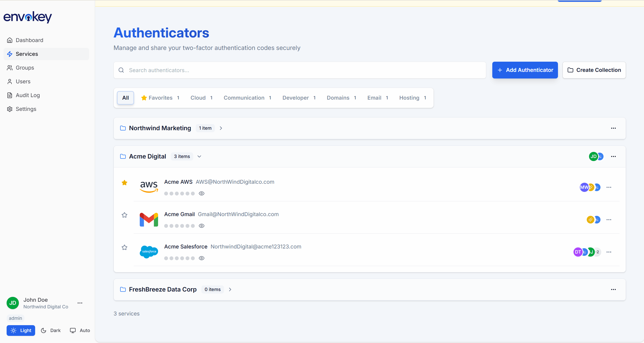
Task: Expand the FreshBreeze Data Corp collection chevron
Action: click(230, 289)
